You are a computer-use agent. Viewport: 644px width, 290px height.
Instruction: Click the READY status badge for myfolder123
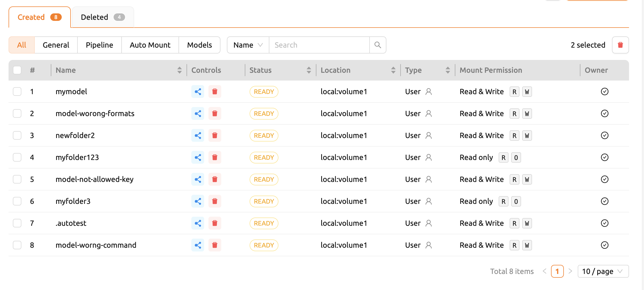(x=264, y=158)
